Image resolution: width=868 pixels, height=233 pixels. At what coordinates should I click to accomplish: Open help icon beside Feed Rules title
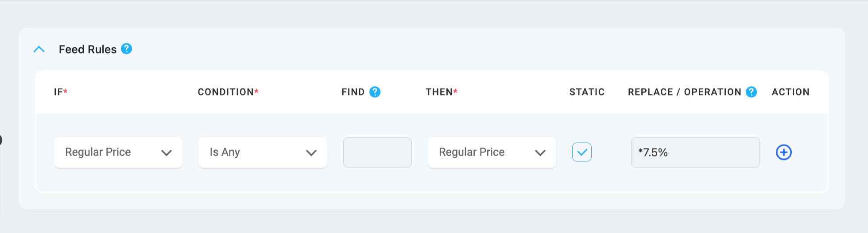point(127,49)
